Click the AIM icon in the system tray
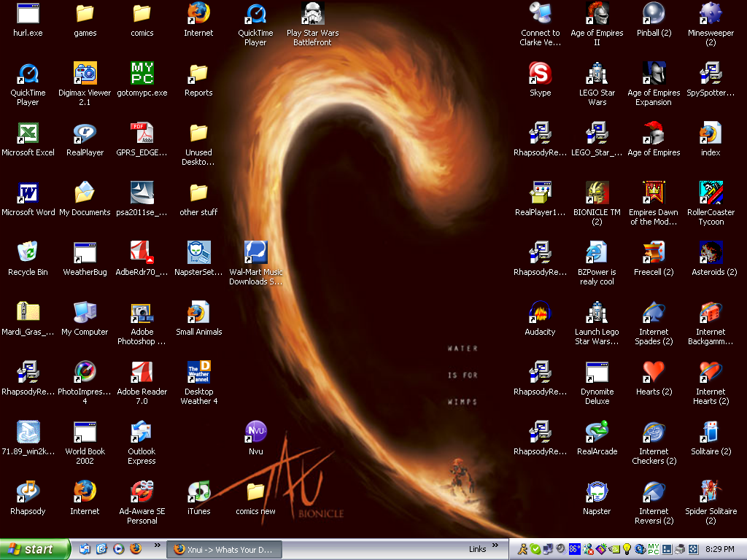This screenshot has height=560, width=747. point(523,549)
